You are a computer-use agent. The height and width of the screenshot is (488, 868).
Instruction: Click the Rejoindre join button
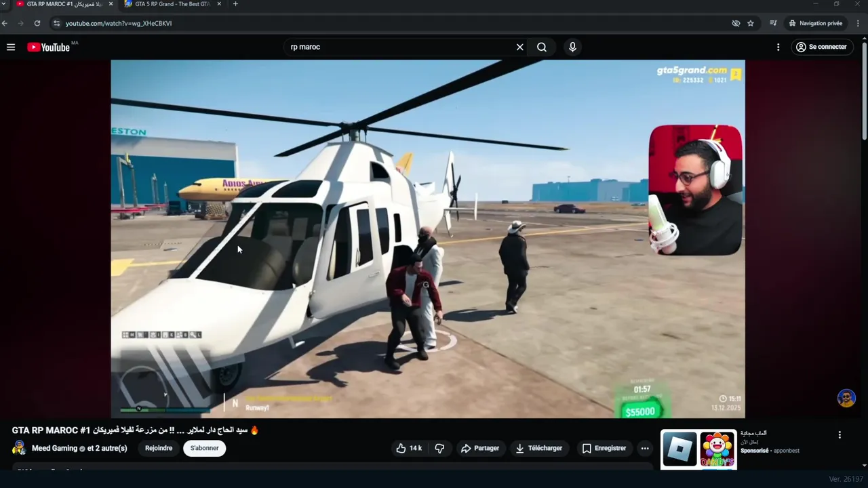[159, 448]
